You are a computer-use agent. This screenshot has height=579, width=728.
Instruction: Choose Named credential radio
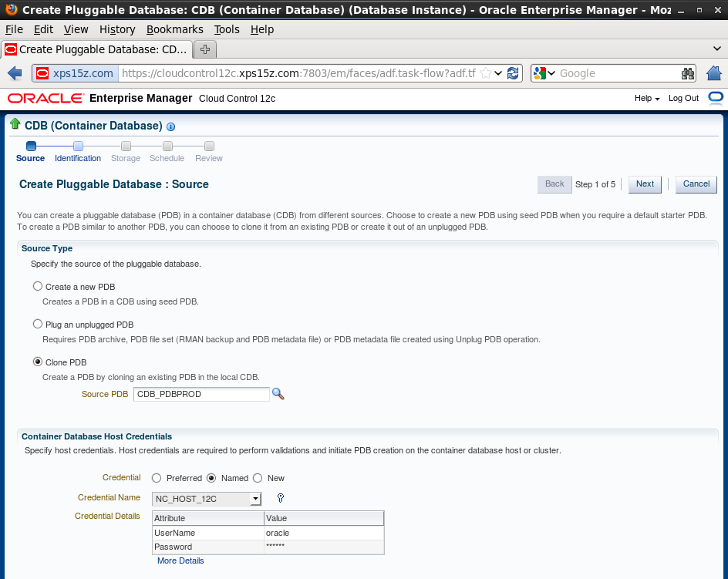(x=211, y=478)
